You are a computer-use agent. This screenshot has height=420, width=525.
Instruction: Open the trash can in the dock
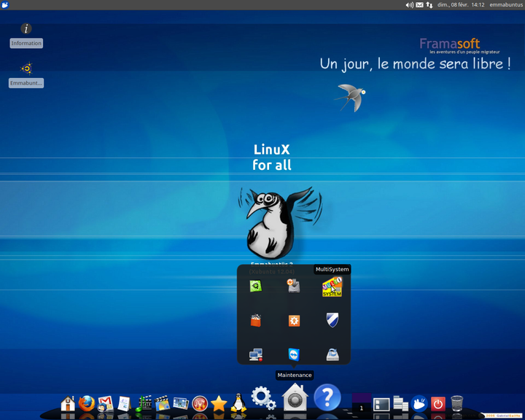point(456,403)
